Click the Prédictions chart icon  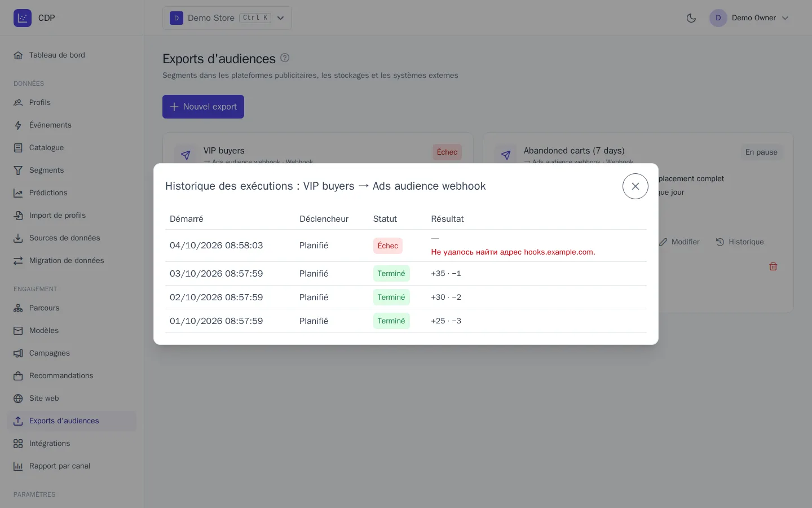click(x=18, y=193)
